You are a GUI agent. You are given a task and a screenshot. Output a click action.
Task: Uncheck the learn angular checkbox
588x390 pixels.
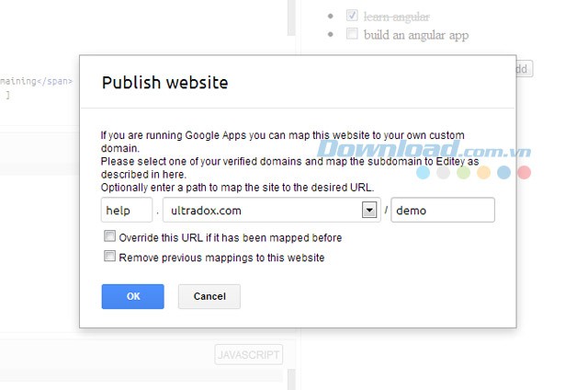[x=352, y=16]
